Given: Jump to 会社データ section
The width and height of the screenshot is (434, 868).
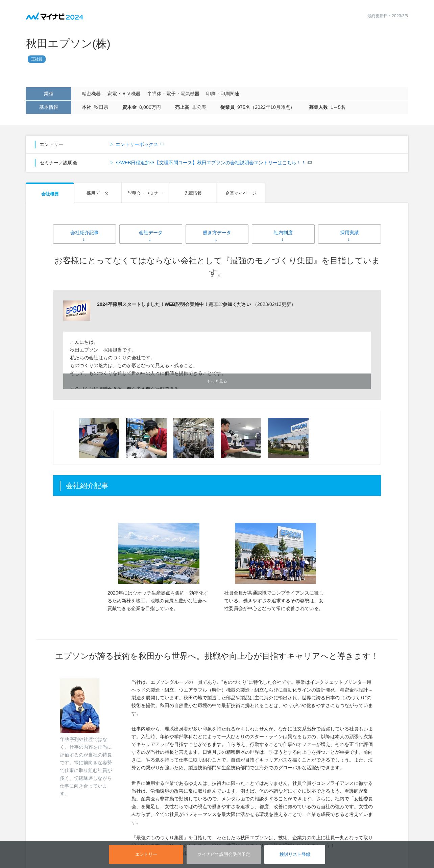Looking at the screenshot, I should tap(151, 234).
